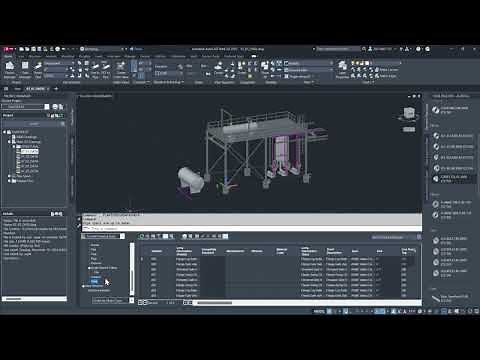The width and height of the screenshot is (480, 360).
Task: Open status bar customization menu at far right
Action: click(476, 311)
